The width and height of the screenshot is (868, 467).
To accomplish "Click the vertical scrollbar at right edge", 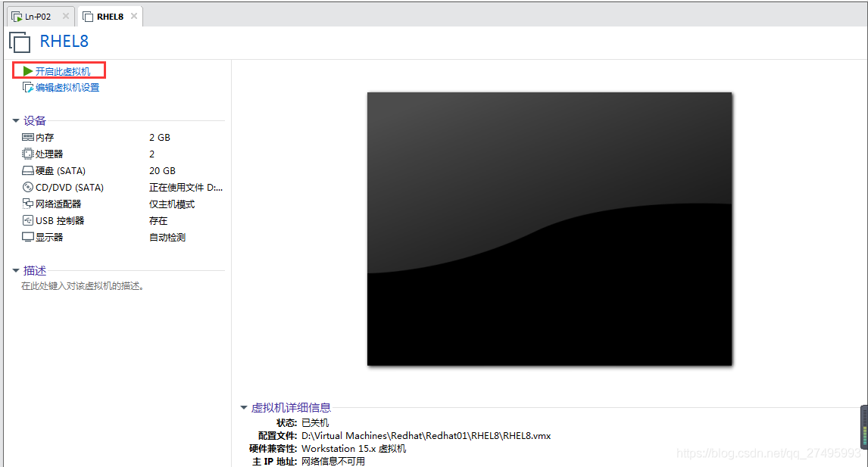I will (x=864, y=427).
